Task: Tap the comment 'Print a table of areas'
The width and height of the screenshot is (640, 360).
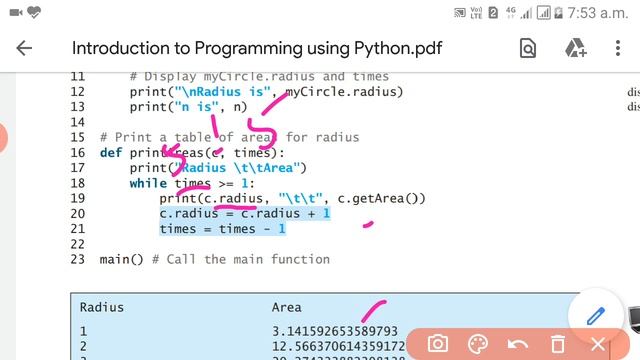Action: tap(229, 138)
